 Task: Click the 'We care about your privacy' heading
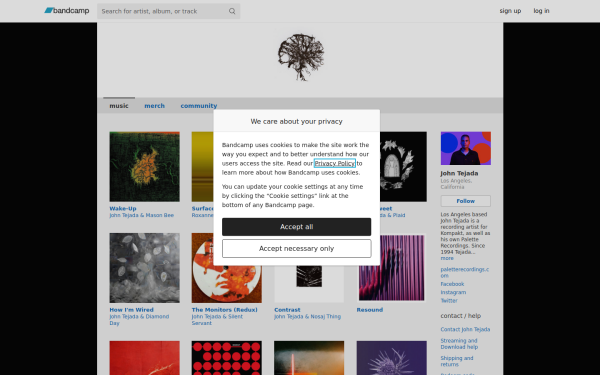point(297,121)
